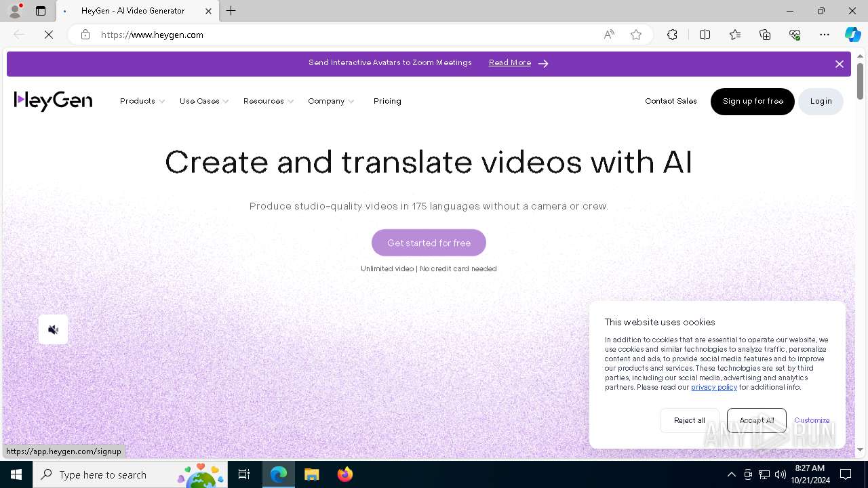Stop loading the page

49,35
